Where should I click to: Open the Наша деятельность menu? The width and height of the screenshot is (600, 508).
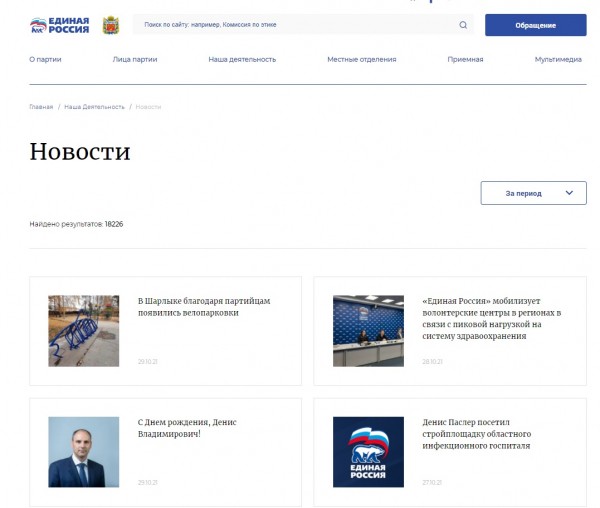click(x=242, y=59)
